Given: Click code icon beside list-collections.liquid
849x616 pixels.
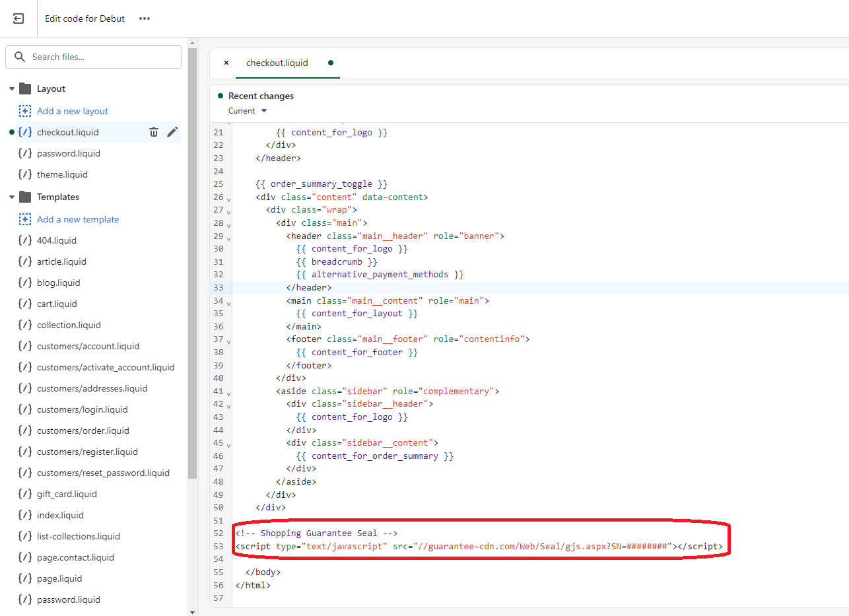Looking at the screenshot, I should [25, 536].
